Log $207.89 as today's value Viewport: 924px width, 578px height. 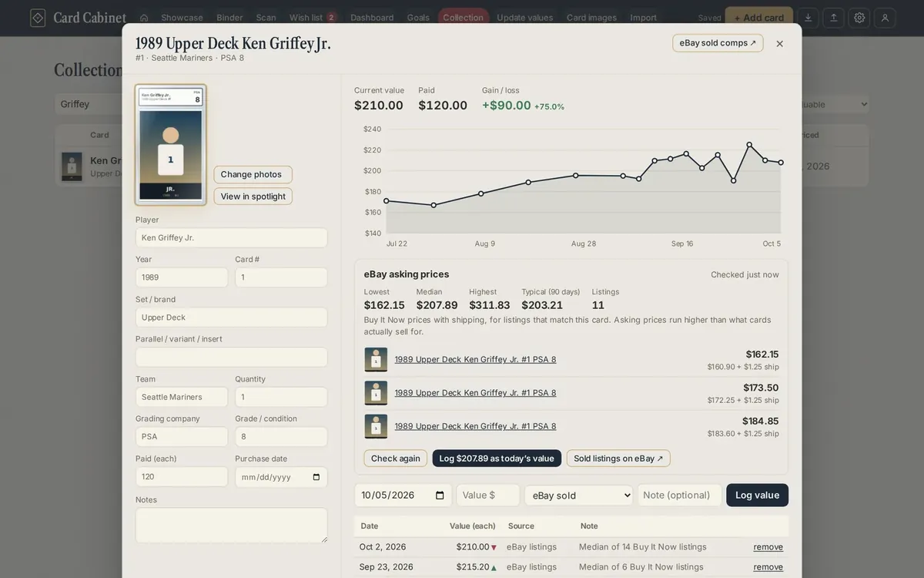click(497, 459)
